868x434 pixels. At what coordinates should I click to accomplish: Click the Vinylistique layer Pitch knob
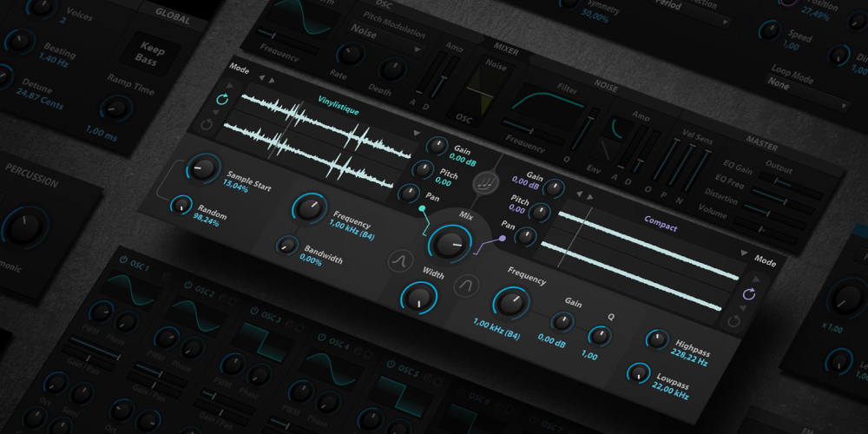(x=424, y=169)
